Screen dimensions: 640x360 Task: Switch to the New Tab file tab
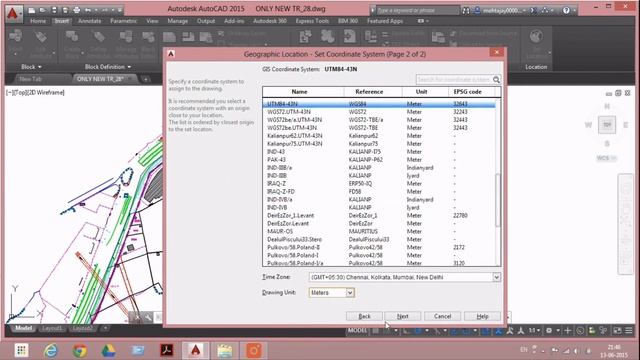31,79
